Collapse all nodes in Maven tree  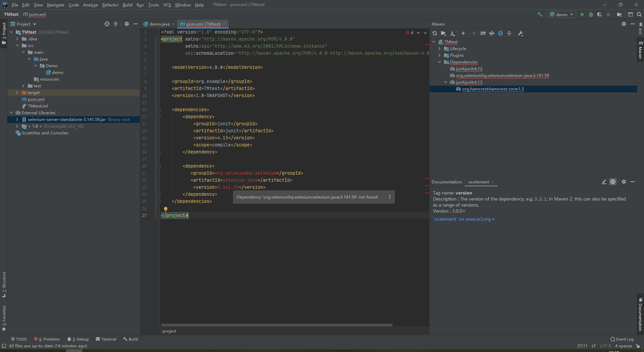pyautogui.click(x=509, y=33)
